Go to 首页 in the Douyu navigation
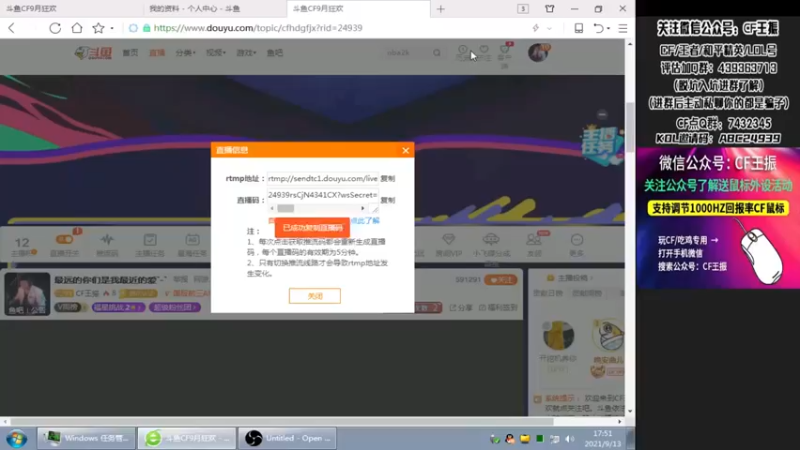Image resolution: width=800 pixels, height=450 pixels. point(130,53)
